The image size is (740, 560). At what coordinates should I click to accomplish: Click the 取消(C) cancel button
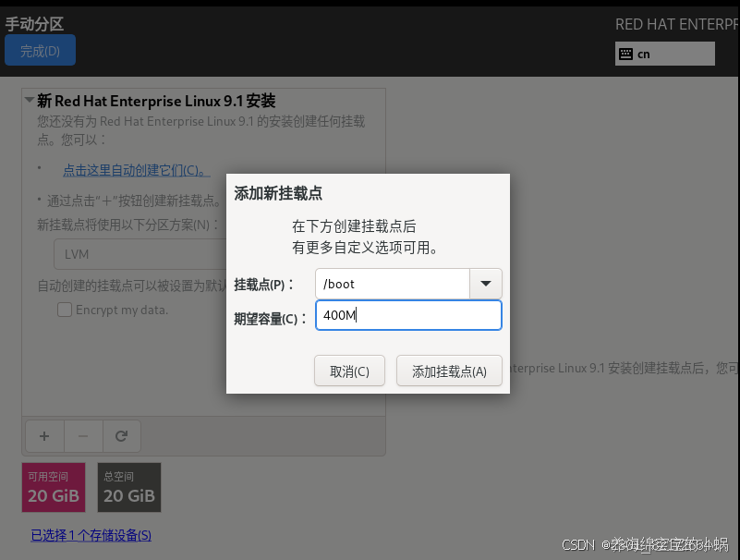point(350,371)
